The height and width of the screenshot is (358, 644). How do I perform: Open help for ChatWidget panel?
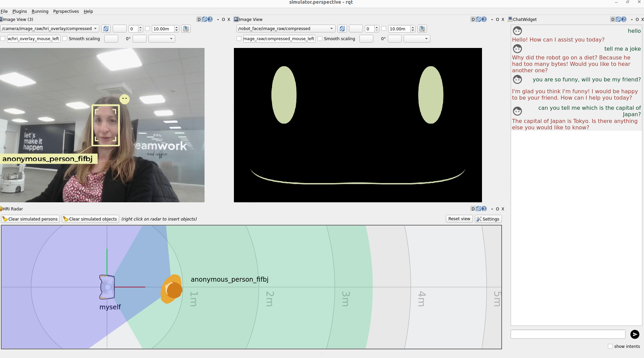(624, 20)
